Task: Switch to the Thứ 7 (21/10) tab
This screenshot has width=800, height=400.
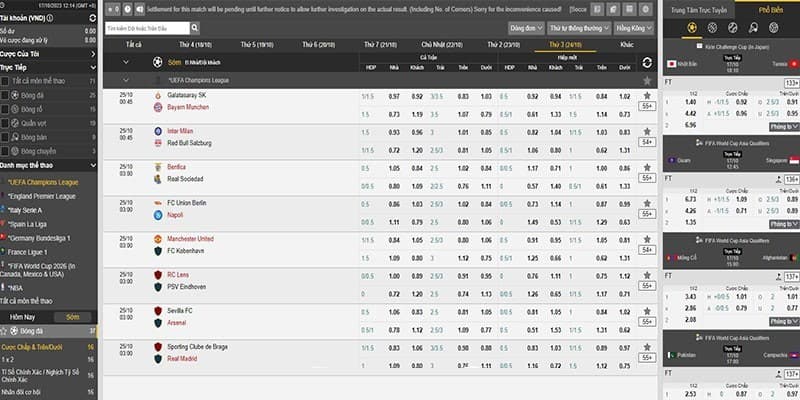Action: click(380, 45)
